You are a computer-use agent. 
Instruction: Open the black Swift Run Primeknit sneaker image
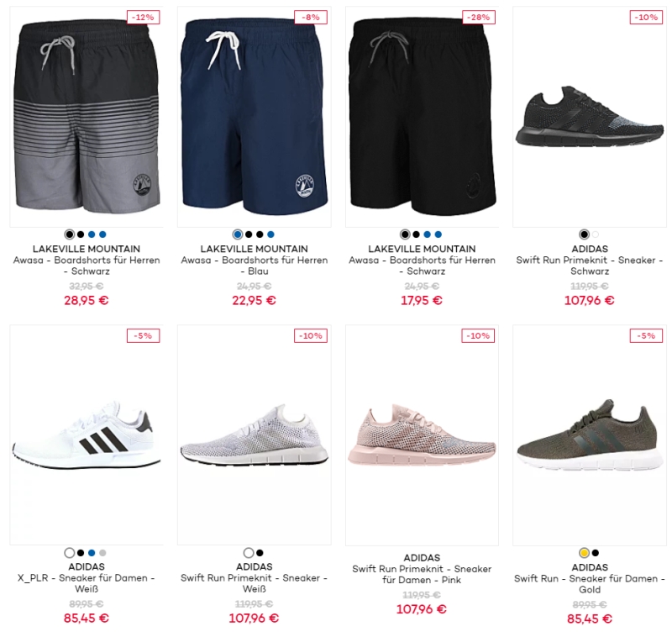pyautogui.click(x=590, y=117)
